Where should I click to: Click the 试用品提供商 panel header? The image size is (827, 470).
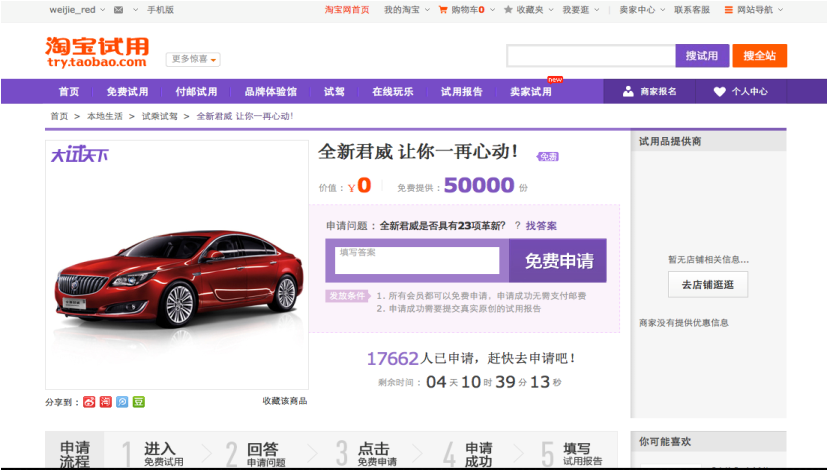(709, 141)
